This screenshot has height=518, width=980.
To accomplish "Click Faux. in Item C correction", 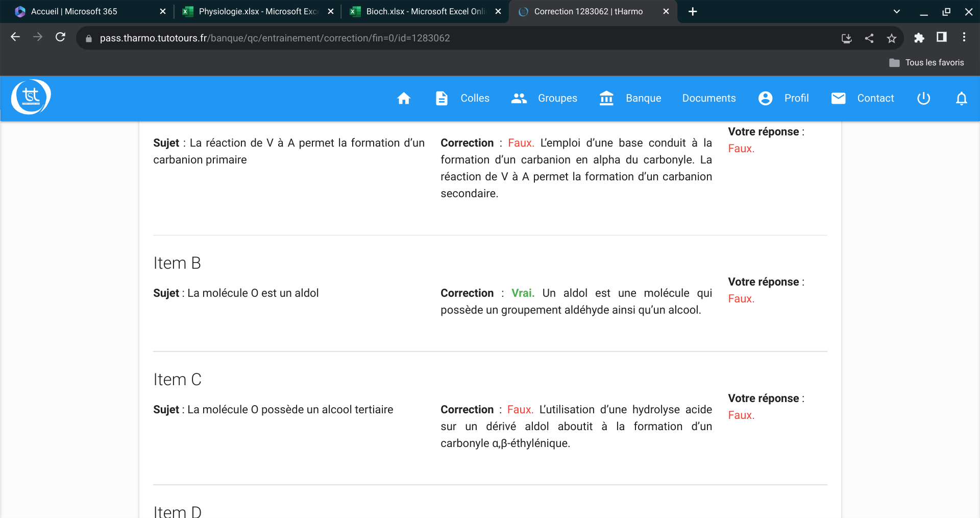I will point(520,410).
